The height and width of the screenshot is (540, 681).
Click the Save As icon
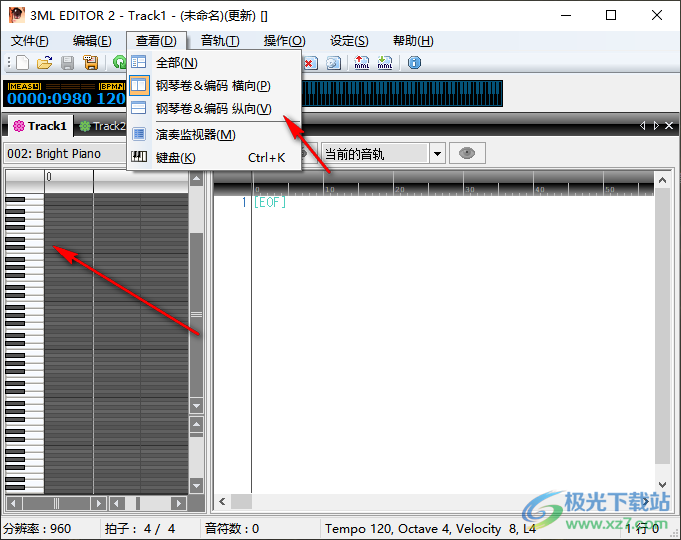[x=90, y=63]
